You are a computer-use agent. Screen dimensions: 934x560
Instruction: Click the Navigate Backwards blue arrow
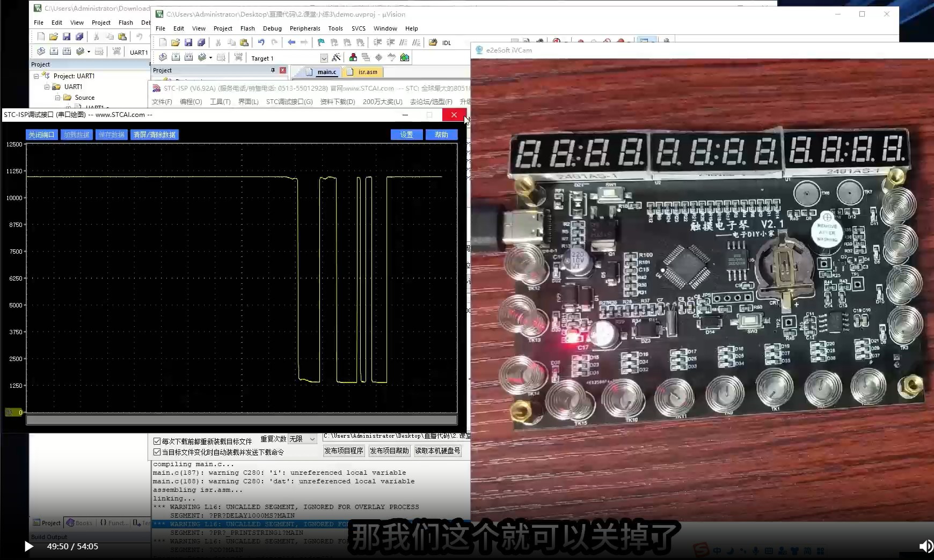pyautogui.click(x=291, y=42)
